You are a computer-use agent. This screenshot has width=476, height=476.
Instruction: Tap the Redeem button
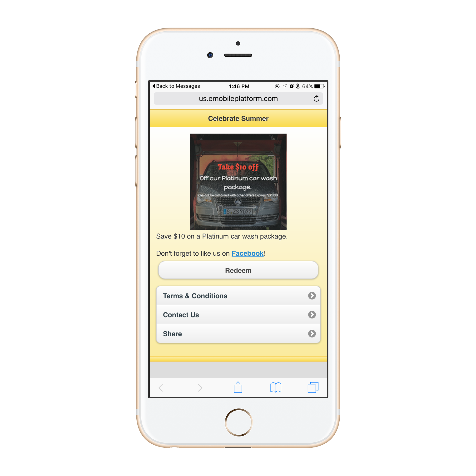[238, 270]
